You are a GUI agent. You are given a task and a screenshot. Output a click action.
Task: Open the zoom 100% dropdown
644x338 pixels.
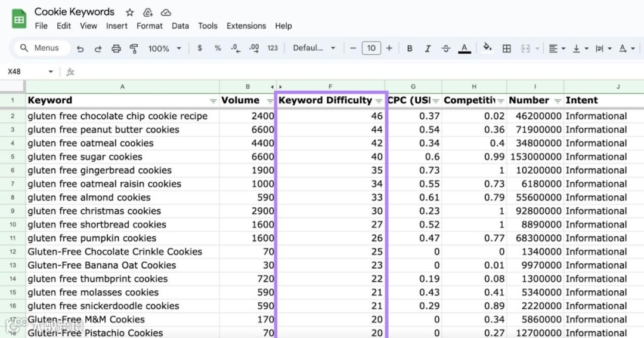pyautogui.click(x=165, y=48)
